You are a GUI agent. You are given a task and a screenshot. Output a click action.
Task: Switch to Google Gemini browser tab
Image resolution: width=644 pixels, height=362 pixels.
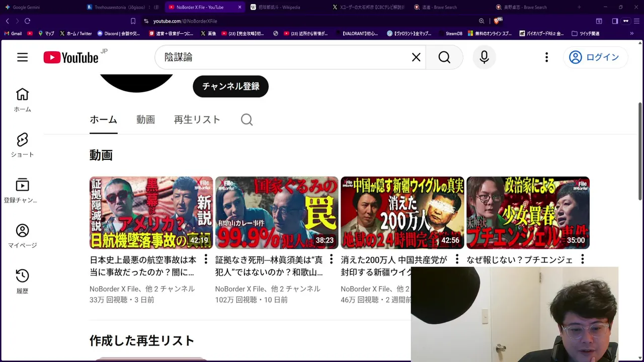coord(40,7)
